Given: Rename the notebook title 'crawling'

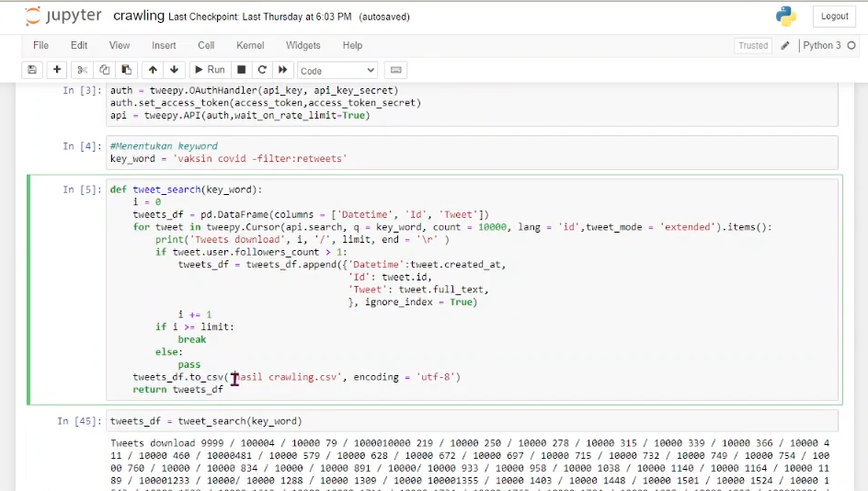Looking at the screenshot, I should click(x=139, y=16).
